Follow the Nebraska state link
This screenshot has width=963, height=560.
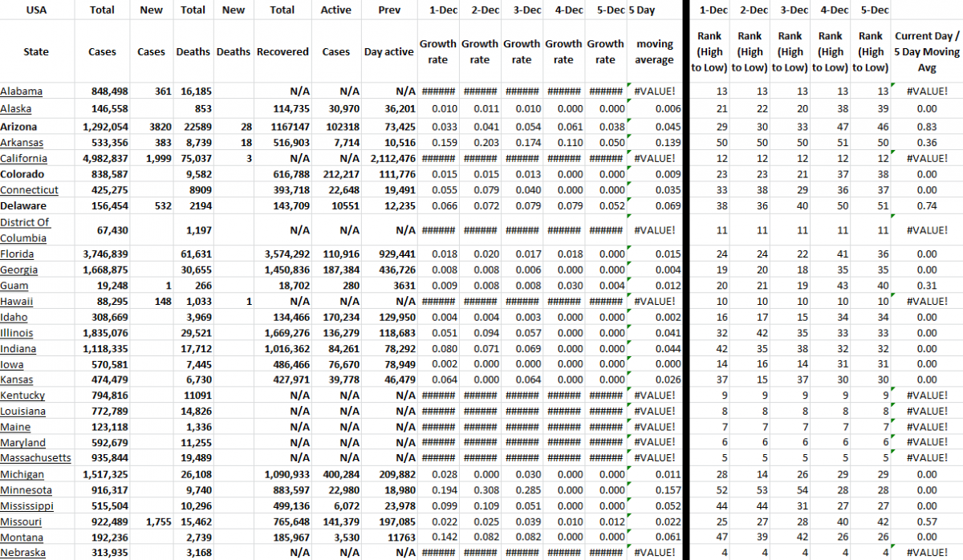22,552
